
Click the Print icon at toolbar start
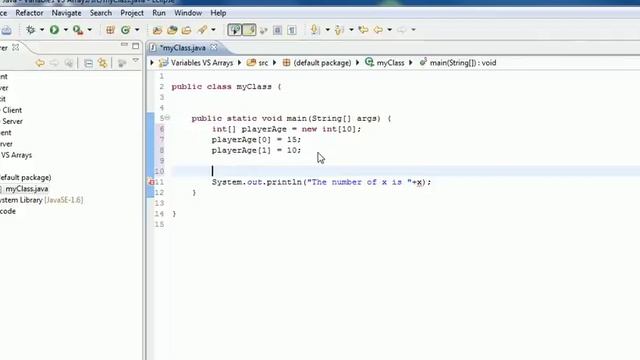pyautogui.click(x=6, y=30)
